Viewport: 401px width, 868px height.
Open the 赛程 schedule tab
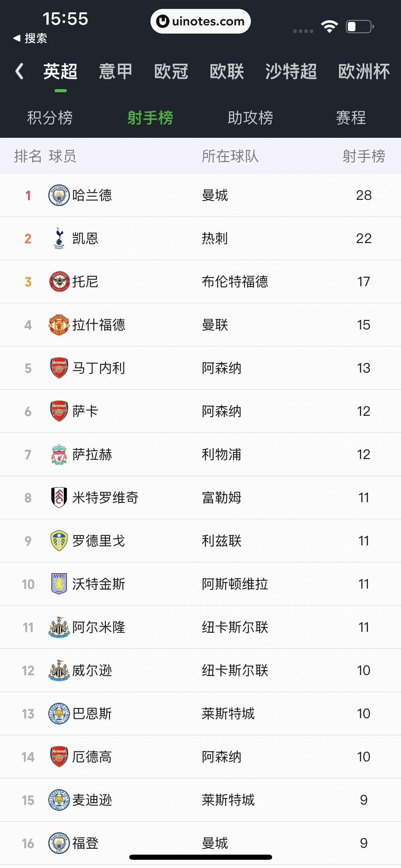coord(351,118)
